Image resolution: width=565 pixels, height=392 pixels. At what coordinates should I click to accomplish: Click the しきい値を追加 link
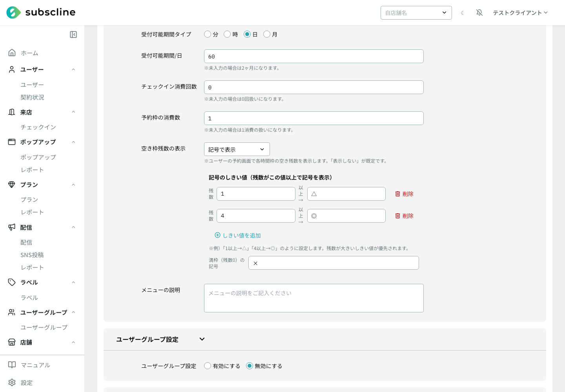coord(238,235)
